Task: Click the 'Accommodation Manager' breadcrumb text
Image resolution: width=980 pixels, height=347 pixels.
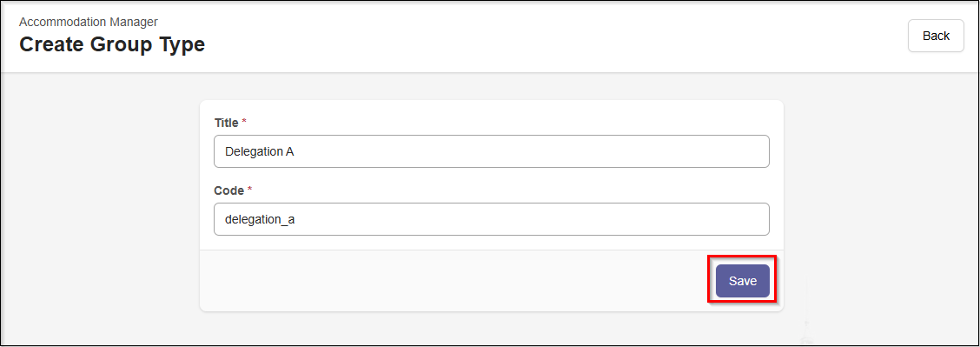Action: (x=88, y=22)
